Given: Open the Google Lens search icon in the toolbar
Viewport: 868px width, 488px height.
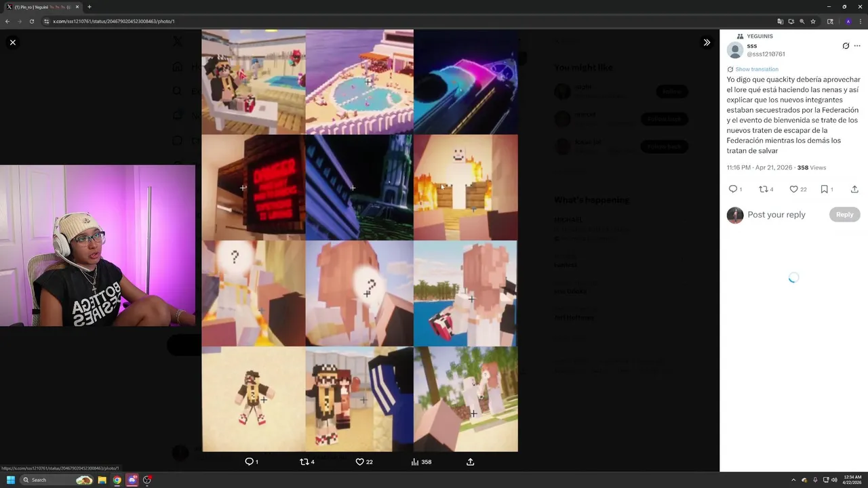Looking at the screenshot, I should 830,21.
